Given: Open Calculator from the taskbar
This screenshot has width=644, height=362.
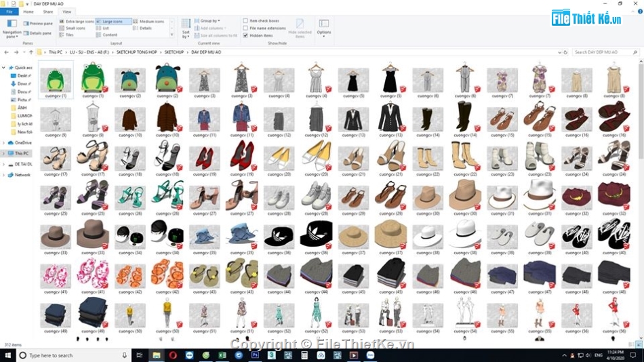Looking at the screenshot, I should point(304,355).
